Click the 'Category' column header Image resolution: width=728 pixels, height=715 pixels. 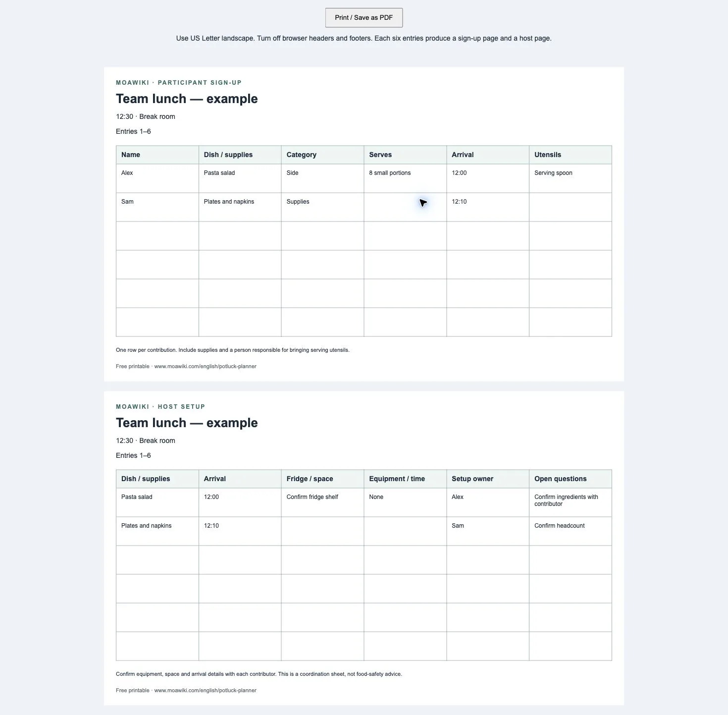pyautogui.click(x=322, y=155)
